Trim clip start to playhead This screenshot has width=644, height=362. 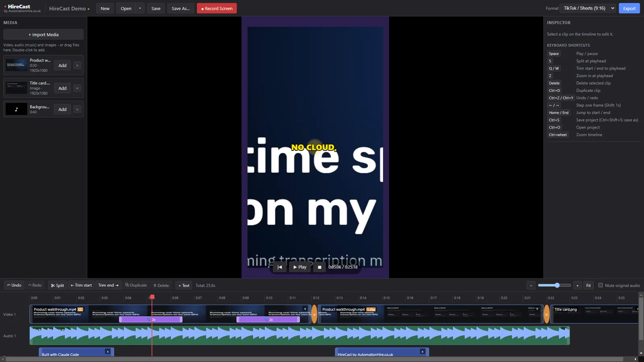[81, 286]
